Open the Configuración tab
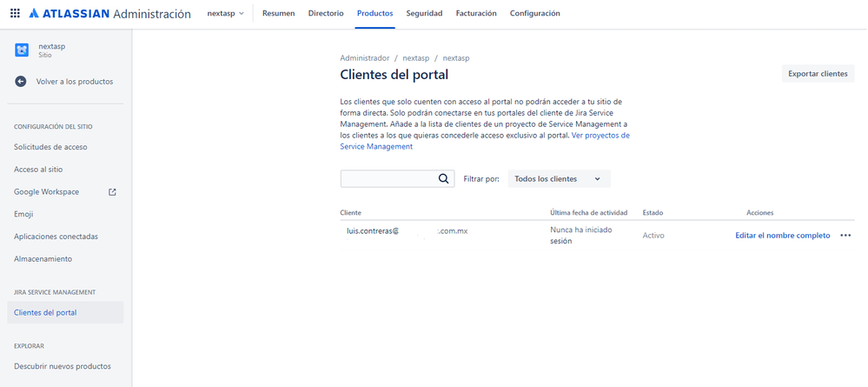Screen dimensions: 868x387 pyautogui.click(x=534, y=13)
